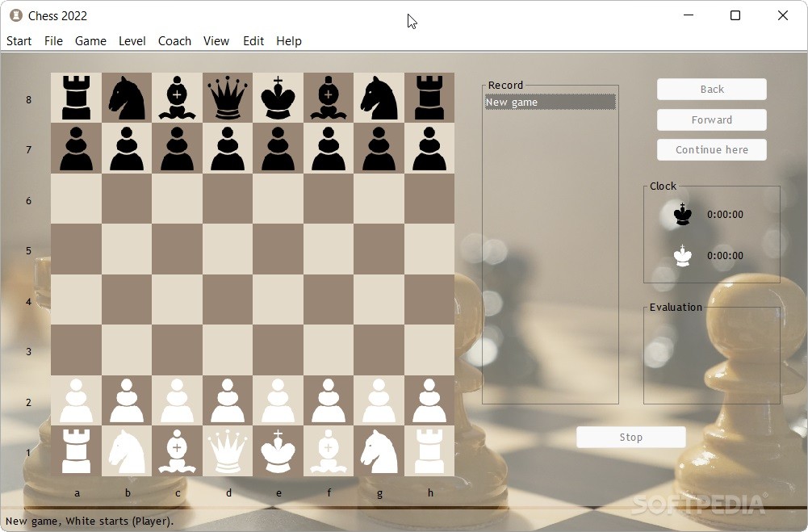Open the File menu
The image size is (808, 532).
53,40
